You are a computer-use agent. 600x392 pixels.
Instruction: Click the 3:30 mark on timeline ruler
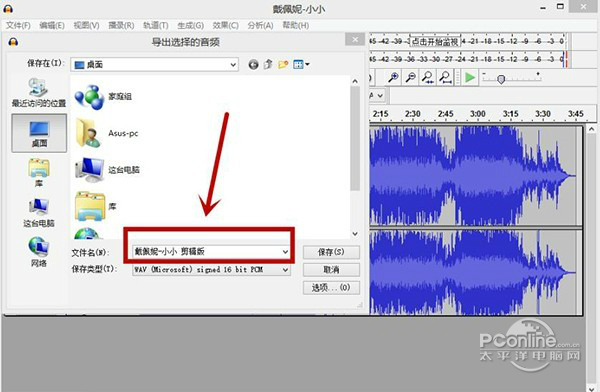click(x=543, y=114)
